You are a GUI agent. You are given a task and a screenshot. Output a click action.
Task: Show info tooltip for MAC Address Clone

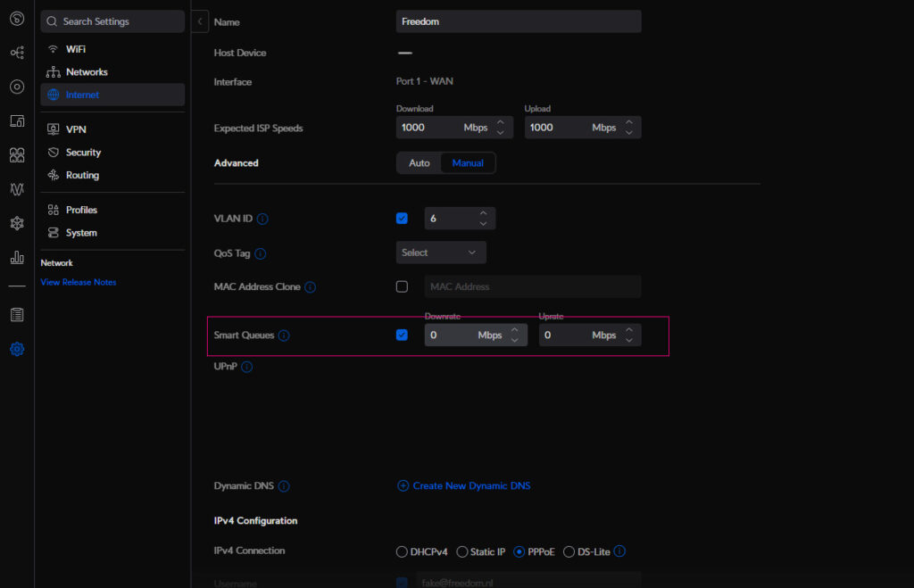310,287
